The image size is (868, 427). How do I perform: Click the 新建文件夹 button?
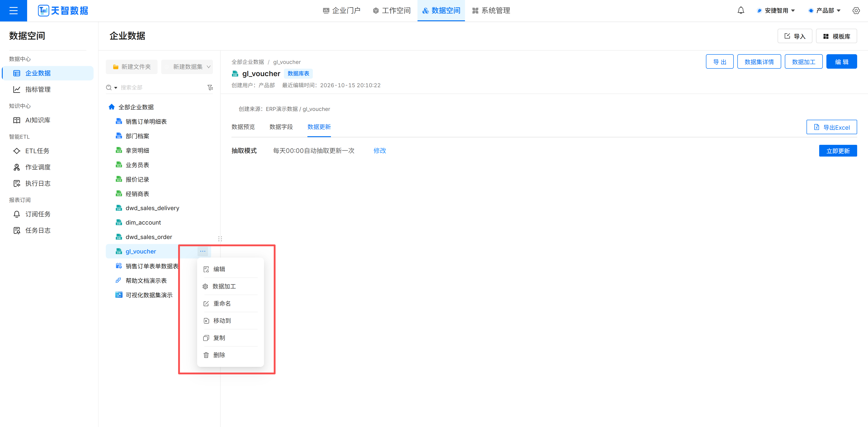pos(131,67)
